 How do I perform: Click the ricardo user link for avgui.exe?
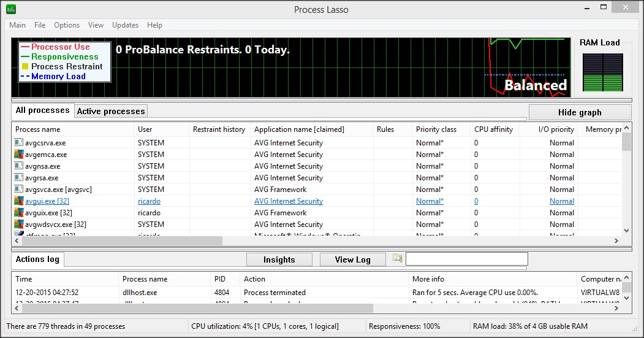pyautogui.click(x=149, y=201)
